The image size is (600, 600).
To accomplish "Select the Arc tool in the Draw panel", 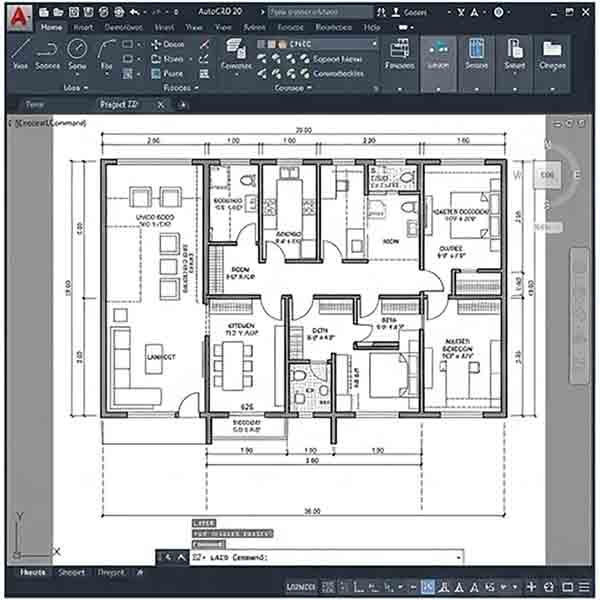I will (x=107, y=54).
